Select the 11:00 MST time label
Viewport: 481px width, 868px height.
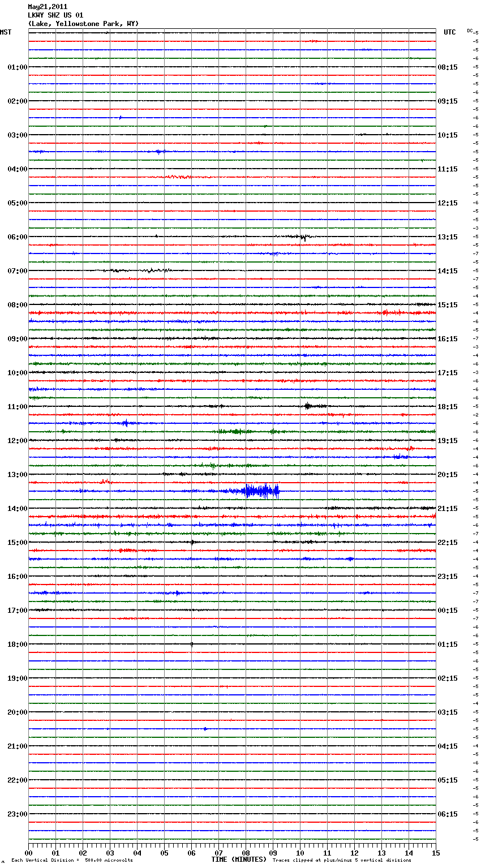(x=17, y=407)
